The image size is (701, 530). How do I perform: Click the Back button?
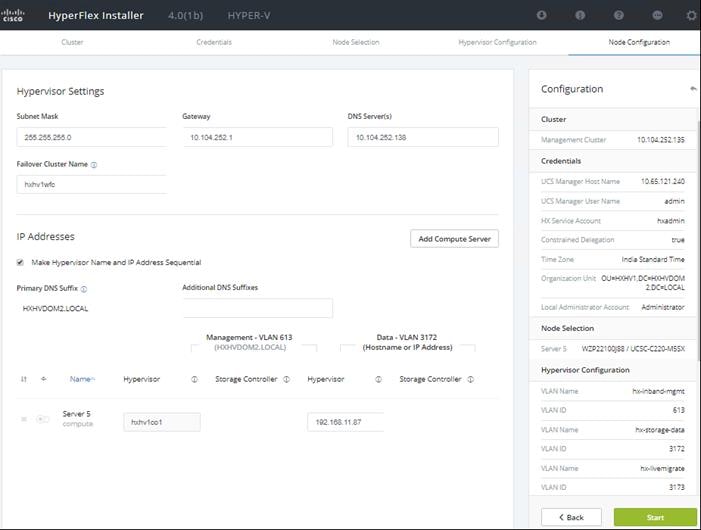point(571,517)
